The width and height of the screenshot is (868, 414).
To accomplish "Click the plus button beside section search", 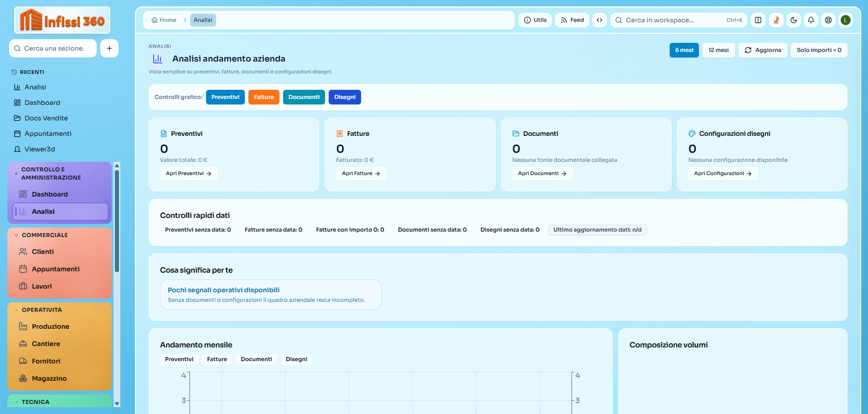I will coord(109,48).
